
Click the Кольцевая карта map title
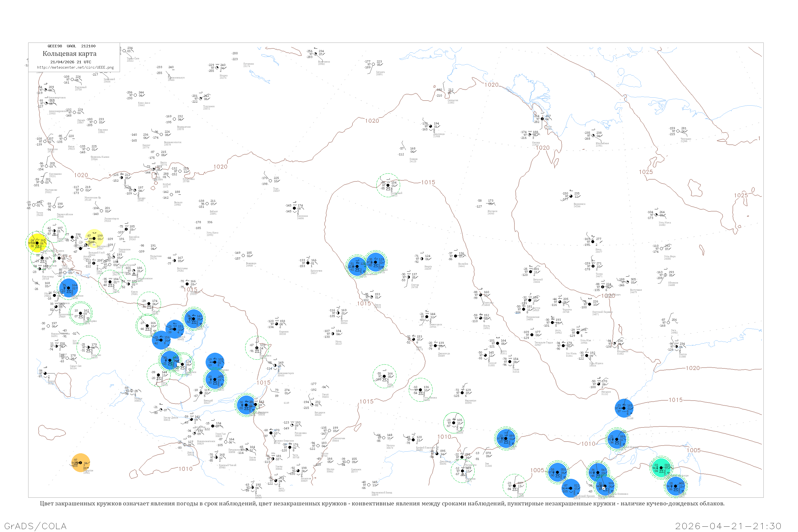[x=69, y=54]
